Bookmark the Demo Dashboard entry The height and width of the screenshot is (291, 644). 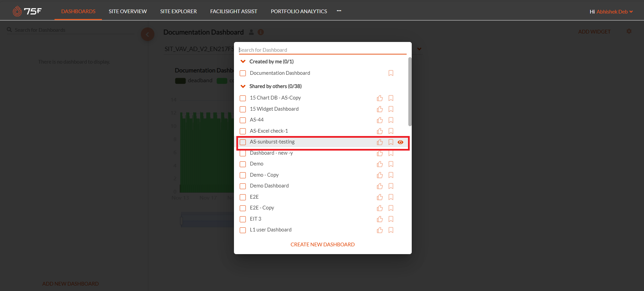[391, 186]
